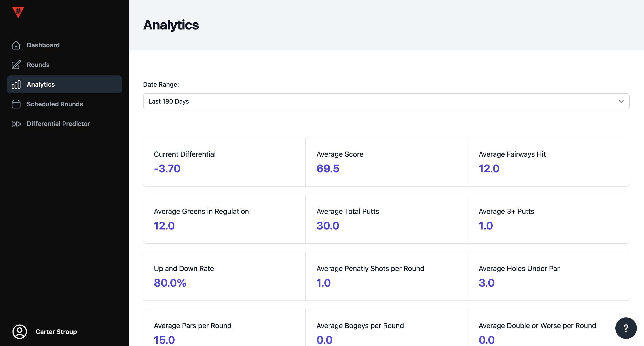Click the Scheduled Rounds calendar icon
This screenshot has width=644, height=346.
click(x=16, y=104)
